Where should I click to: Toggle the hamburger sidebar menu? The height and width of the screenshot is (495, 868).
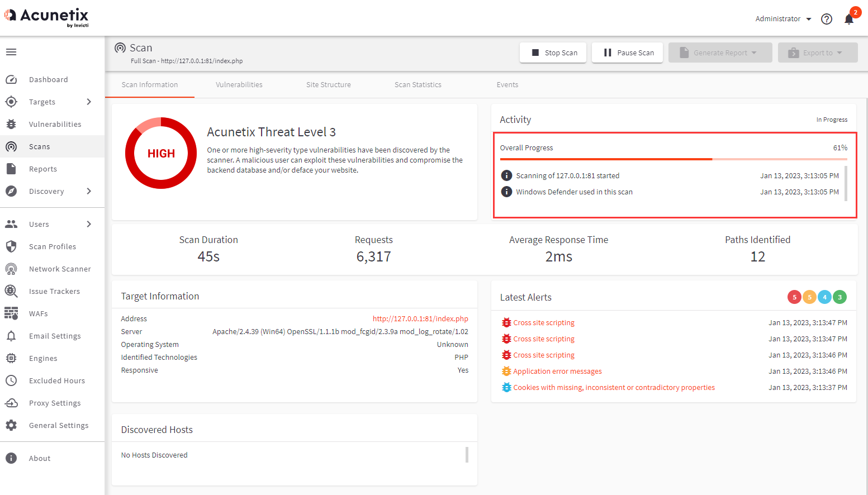[x=11, y=52]
